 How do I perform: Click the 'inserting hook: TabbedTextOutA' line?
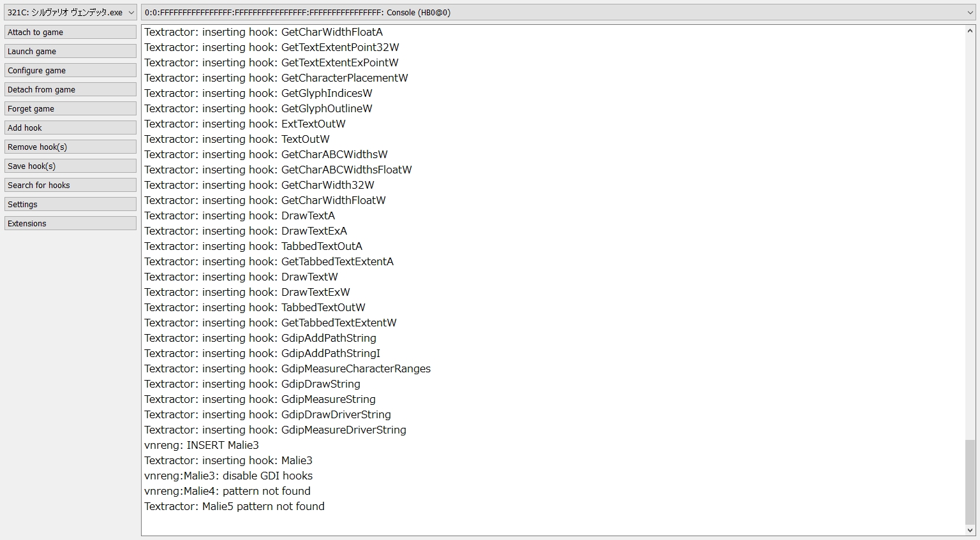tap(253, 246)
